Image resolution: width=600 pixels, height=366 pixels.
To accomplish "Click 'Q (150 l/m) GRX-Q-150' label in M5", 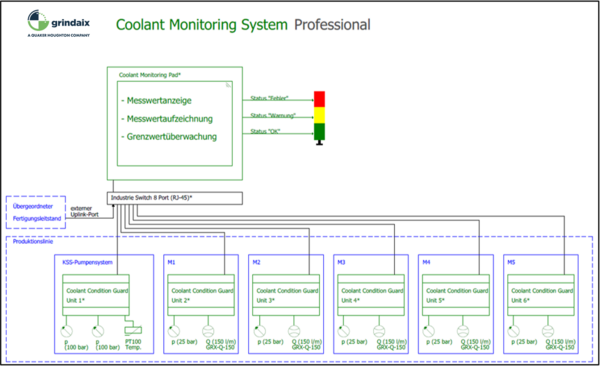I will pos(561,344).
